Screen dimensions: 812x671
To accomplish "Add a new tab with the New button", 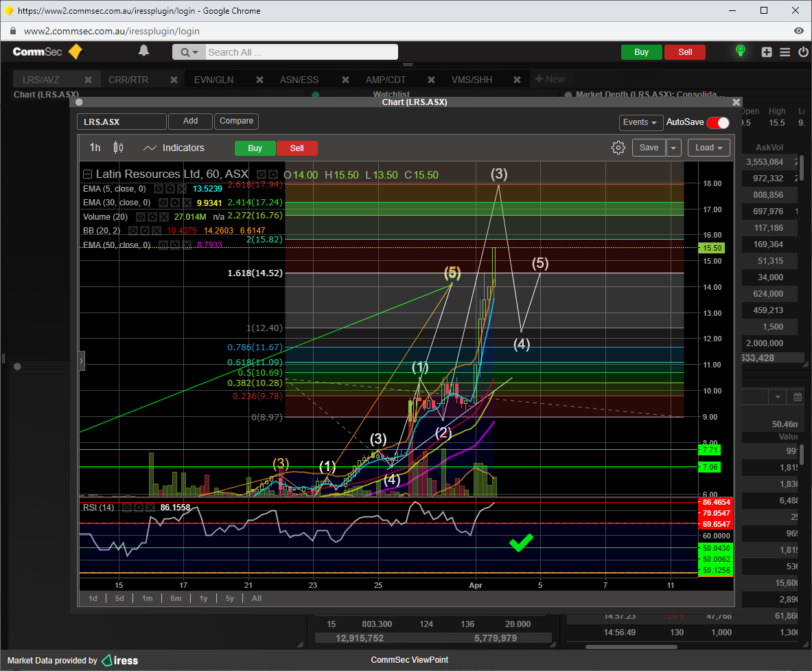I will click(550, 79).
